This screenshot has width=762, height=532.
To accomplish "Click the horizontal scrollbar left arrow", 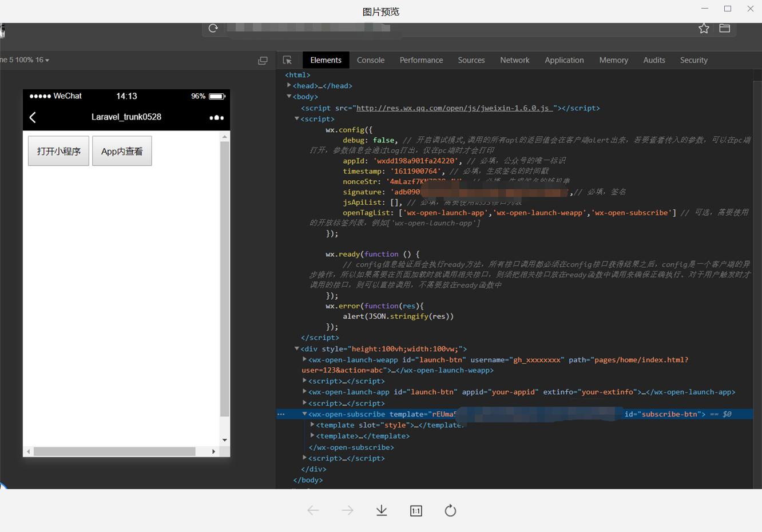I will [x=28, y=451].
